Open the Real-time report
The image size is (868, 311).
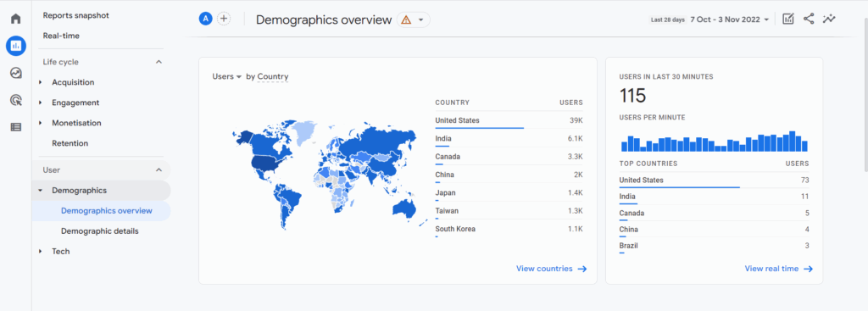coord(61,36)
